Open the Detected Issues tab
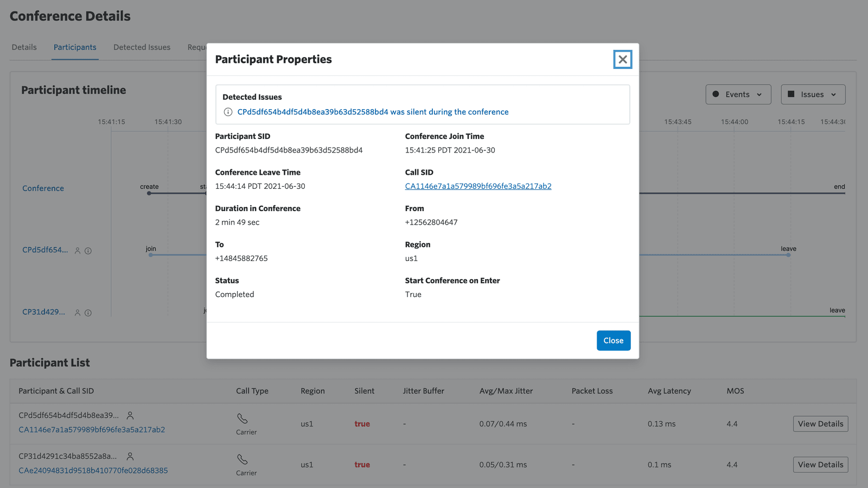Viewport: 868px width, 488px height. [142, 47]
